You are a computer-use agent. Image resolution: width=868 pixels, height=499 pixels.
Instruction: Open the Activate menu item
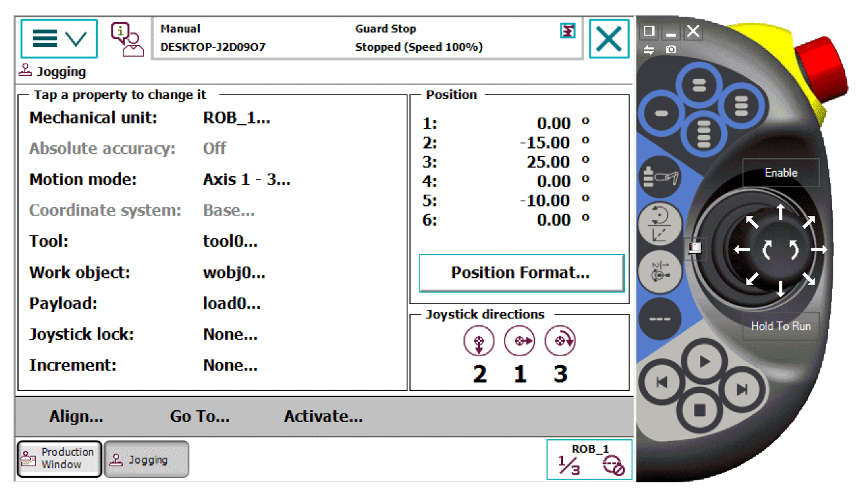pos(323,417)
